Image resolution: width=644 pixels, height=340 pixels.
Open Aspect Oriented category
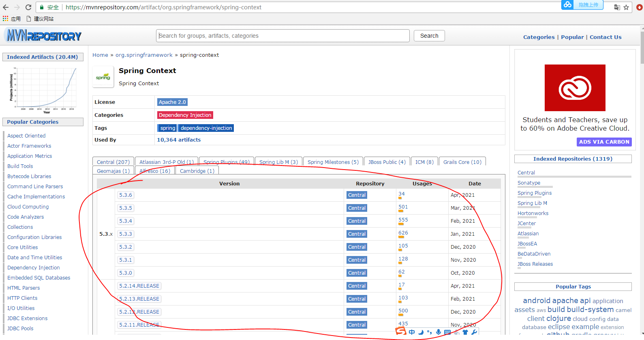(26, 136)
